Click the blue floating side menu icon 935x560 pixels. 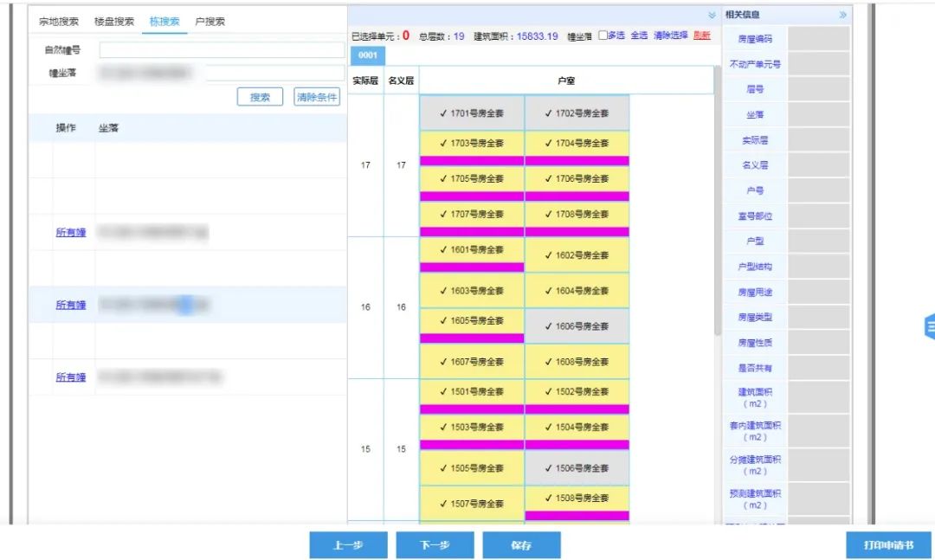click(930, 325)
